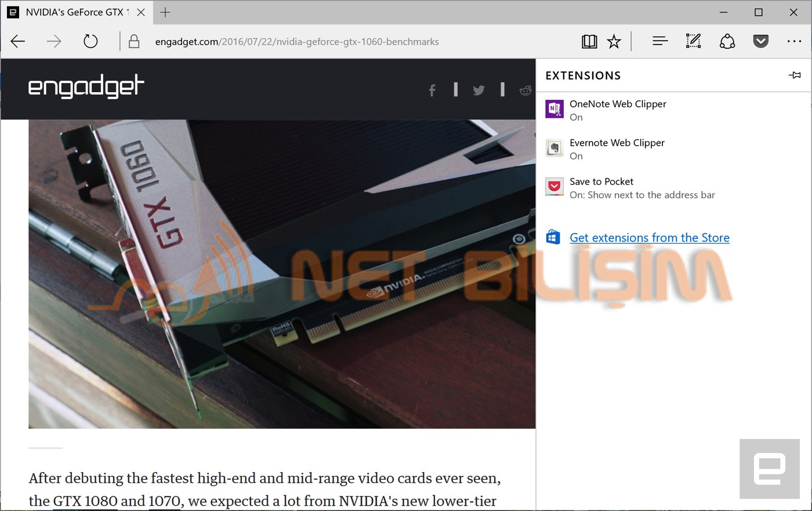Pin the Extensions pane
This screenshot has width=812, height=511.
[x=795, y=75]
